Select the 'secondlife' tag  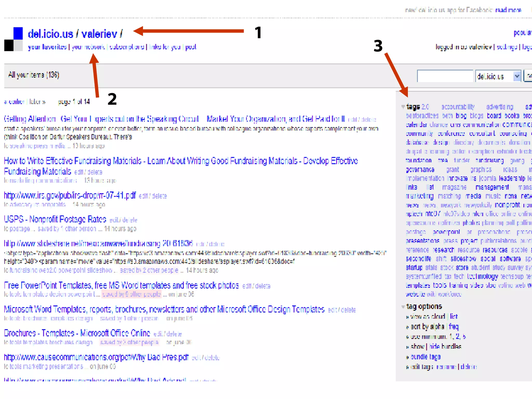418,259
